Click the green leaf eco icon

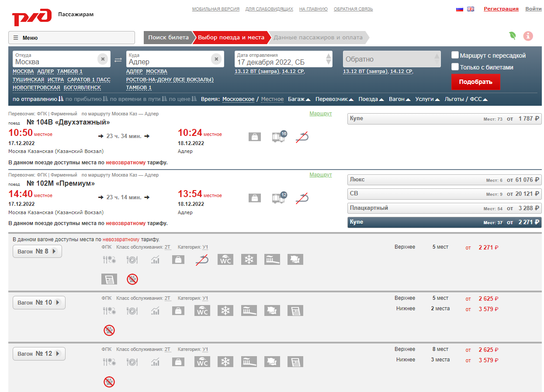(513, 36)
